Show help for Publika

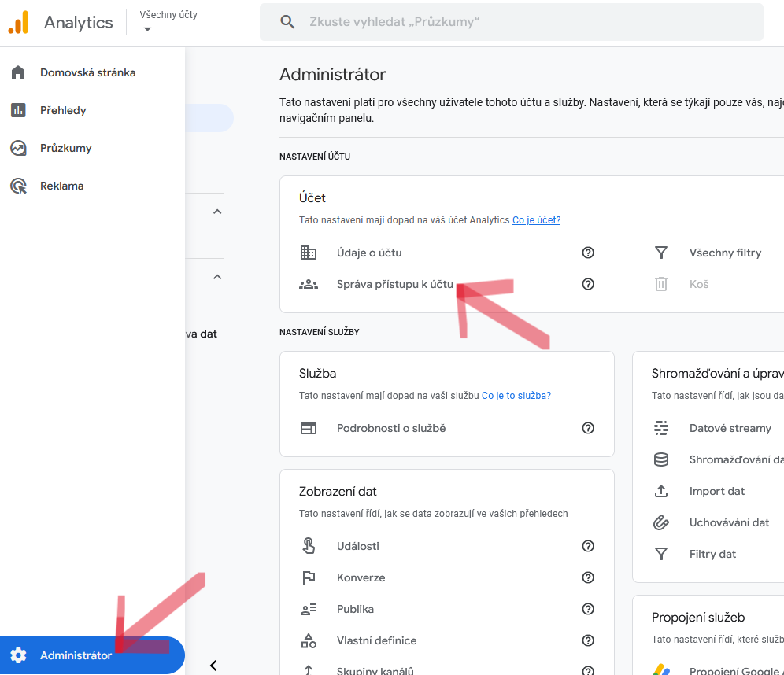(x=588, y=609)
